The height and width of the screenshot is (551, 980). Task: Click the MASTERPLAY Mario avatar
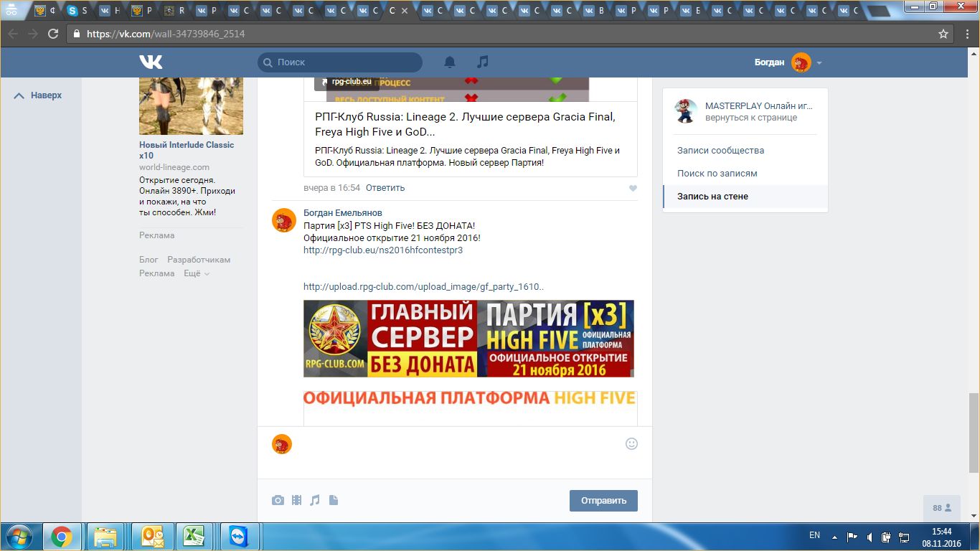pyautogui.click(x=686, y=111)
